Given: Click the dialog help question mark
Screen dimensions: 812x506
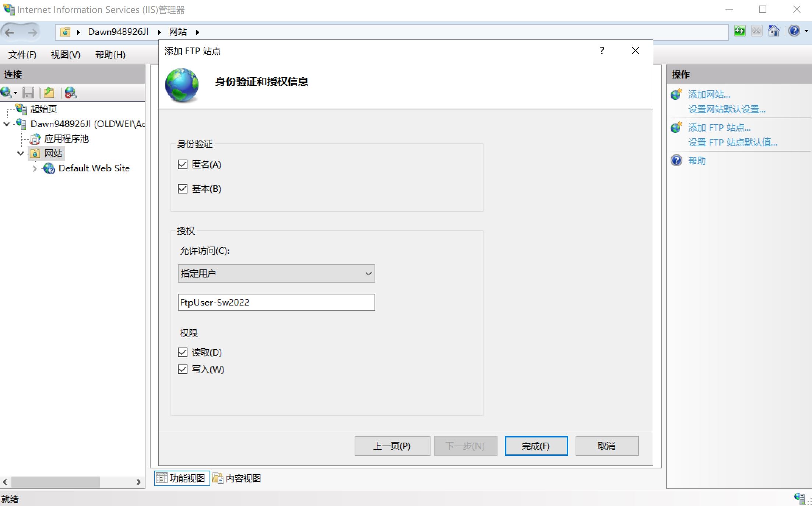Looking at the screenshot, I should (602, 50).
